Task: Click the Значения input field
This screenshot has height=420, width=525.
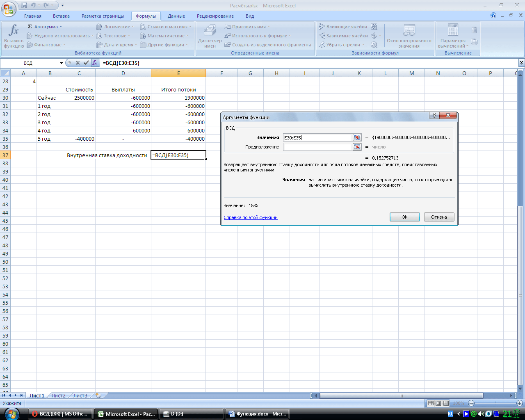Action: (x=318, y=138)
